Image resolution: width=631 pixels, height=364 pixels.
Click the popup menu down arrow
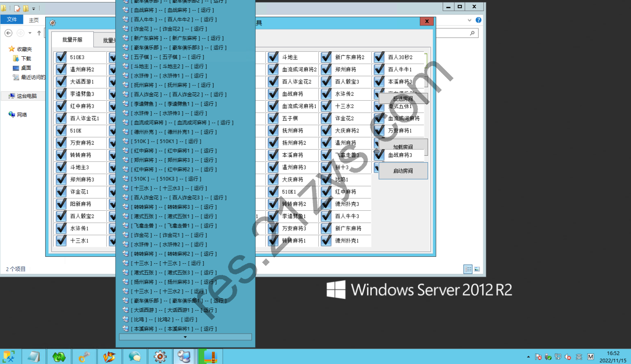click(x=185, y=337)
